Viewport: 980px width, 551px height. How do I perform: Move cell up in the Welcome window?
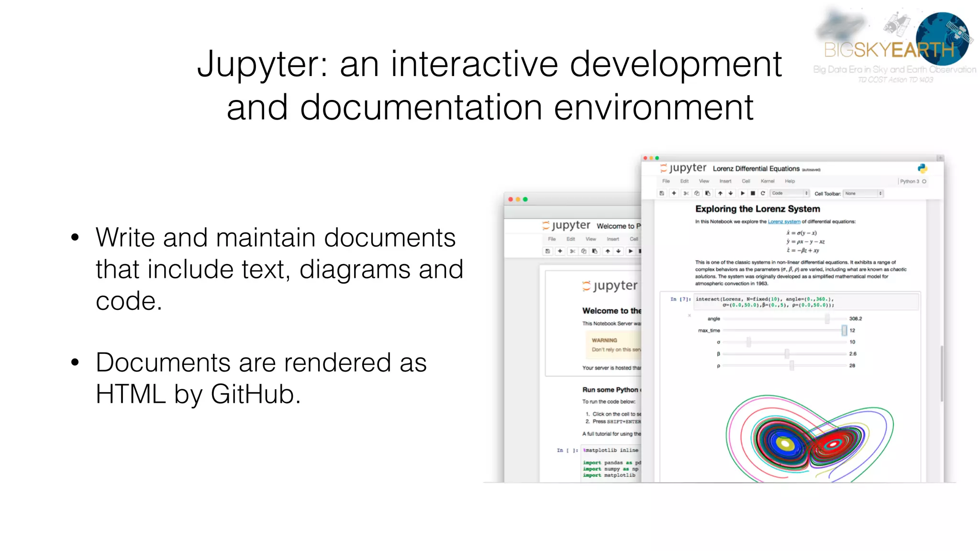[608, 251]
